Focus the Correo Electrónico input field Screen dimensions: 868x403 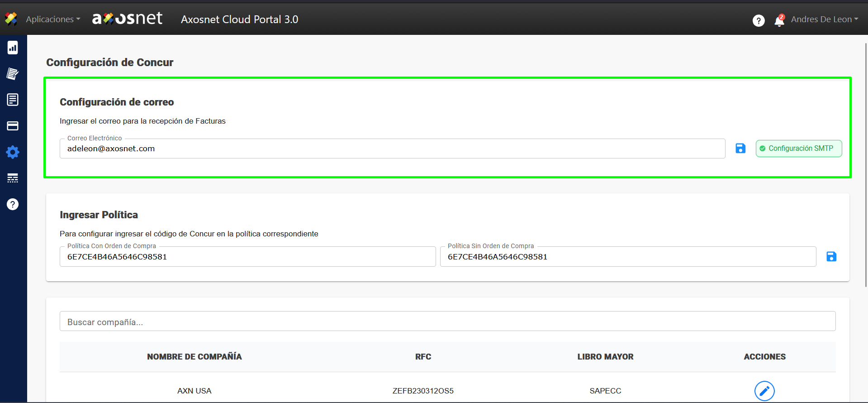tap(392, 149)
